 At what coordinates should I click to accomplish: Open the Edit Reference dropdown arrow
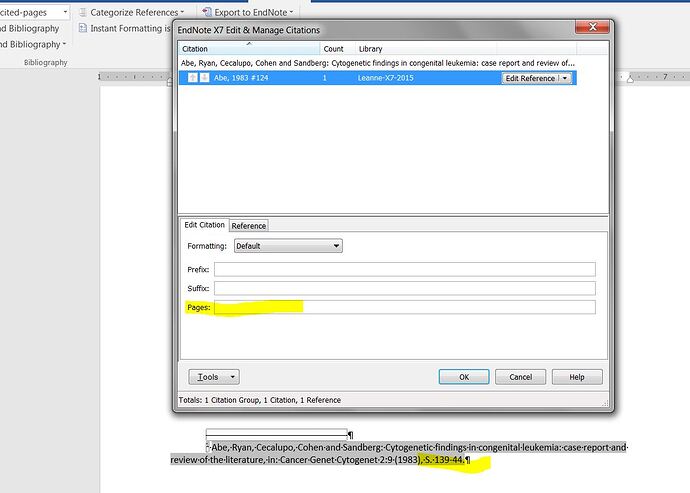tap(565, 78)
